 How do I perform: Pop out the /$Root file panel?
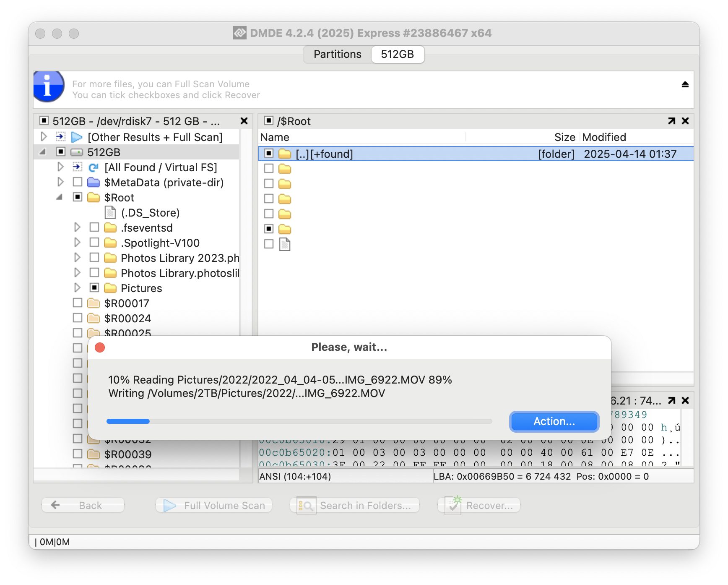pos(671,121)
